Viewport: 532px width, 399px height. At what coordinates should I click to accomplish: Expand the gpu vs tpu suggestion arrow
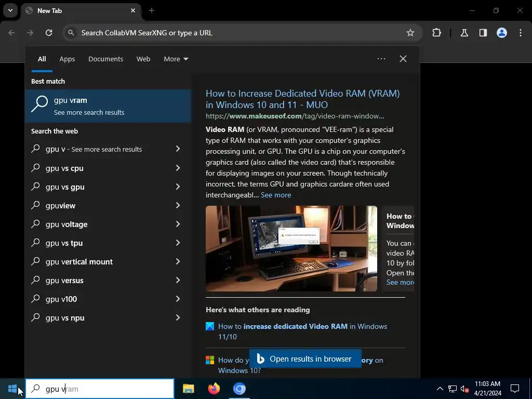[178, 243]
